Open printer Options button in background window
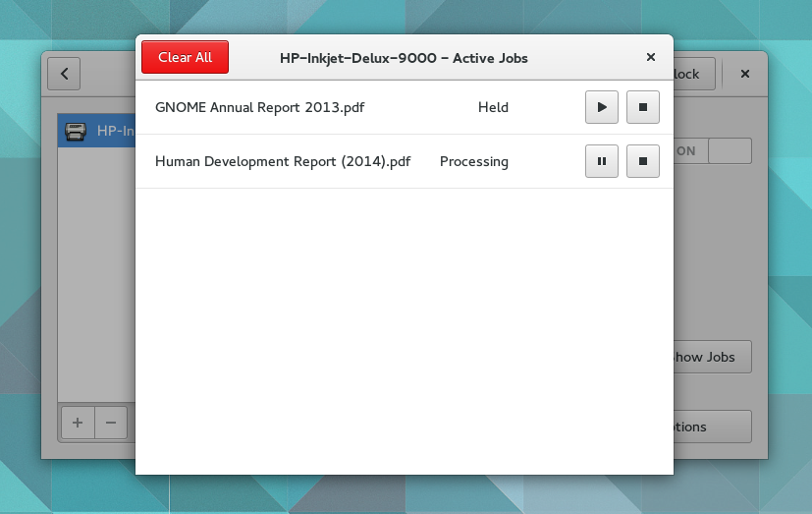Screen dimensions: 812x514 713,427
